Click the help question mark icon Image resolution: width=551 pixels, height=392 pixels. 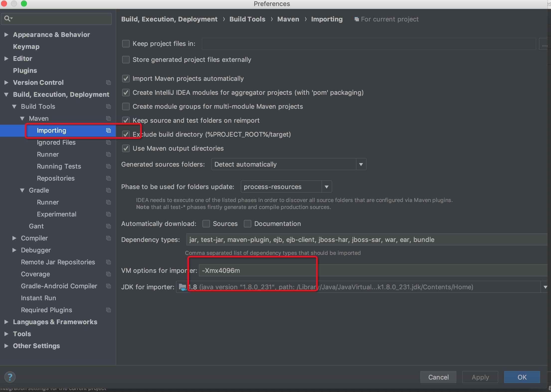(10, 377)
